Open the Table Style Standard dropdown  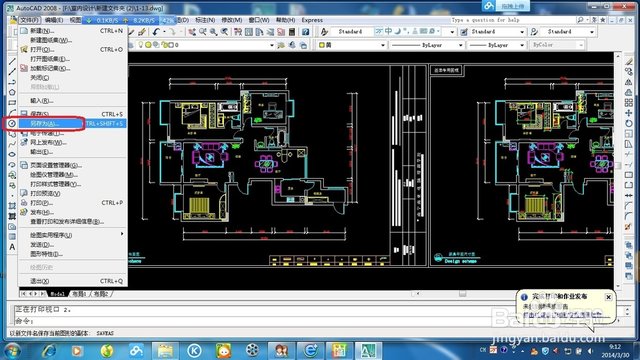592,32
